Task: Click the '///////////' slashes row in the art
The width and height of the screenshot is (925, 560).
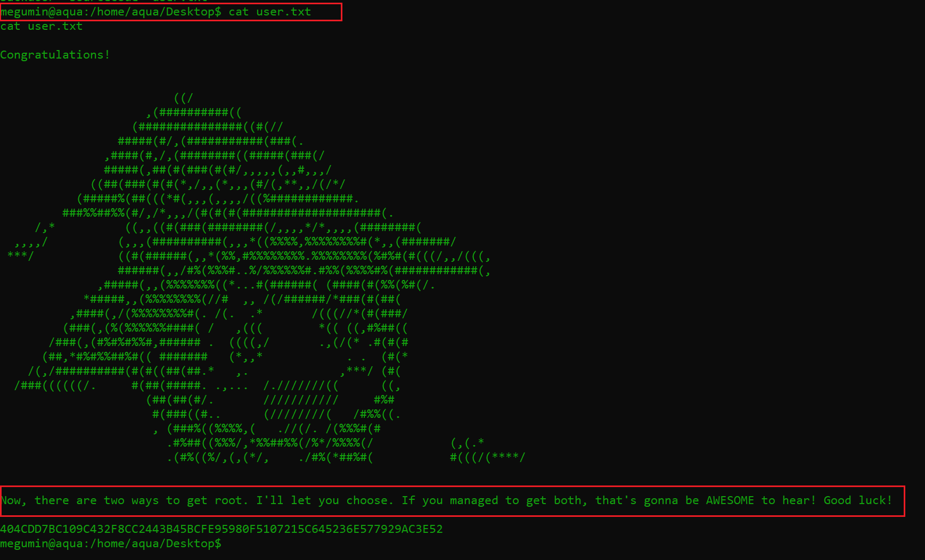Action: (x=301, y=400)
